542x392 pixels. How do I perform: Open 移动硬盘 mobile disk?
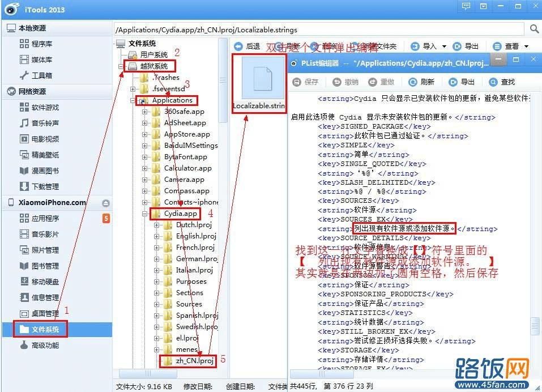(x=40, y=282)
